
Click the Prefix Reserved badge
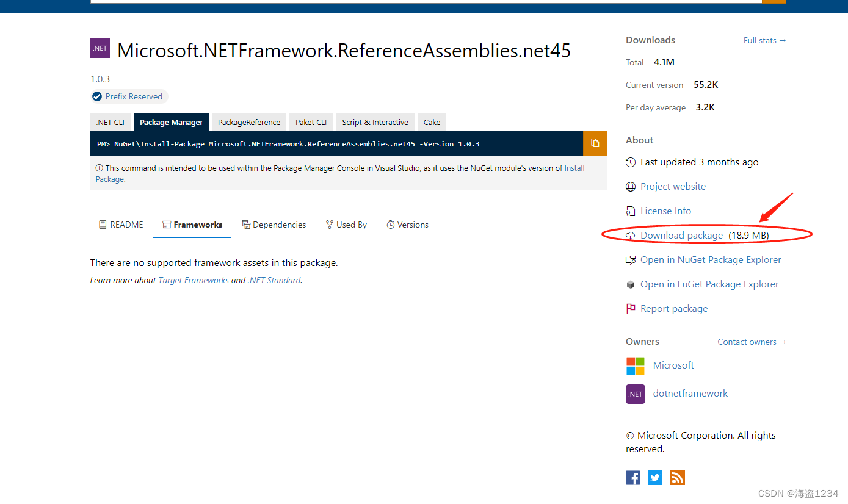(x=128, y=96)
